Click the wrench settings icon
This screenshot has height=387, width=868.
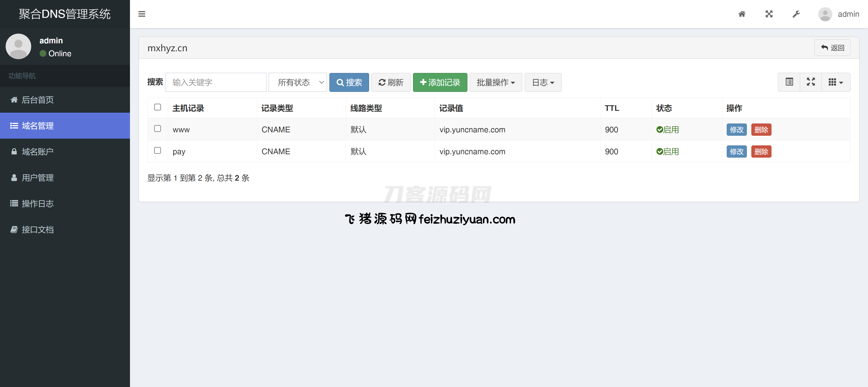(x=796, y=14)
